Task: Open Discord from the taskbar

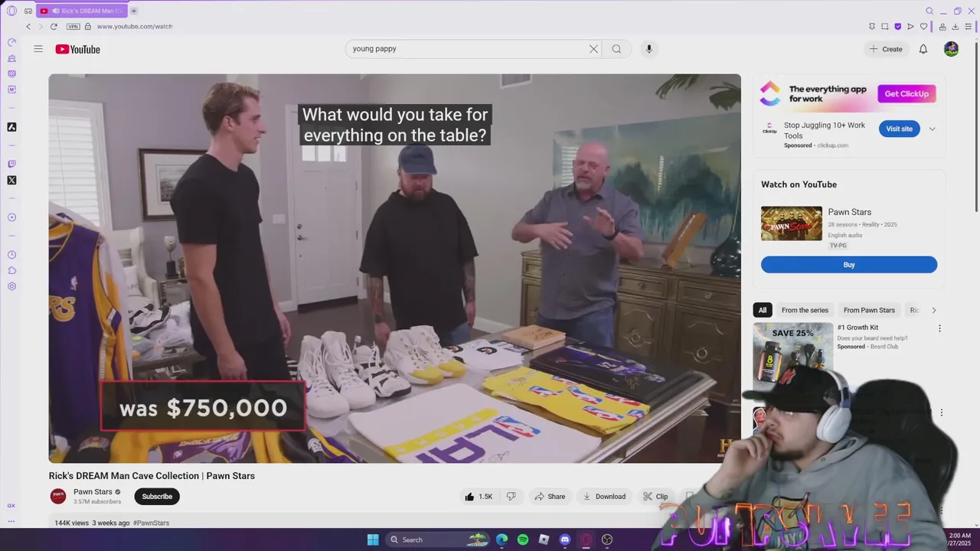Action: [565, 540]
